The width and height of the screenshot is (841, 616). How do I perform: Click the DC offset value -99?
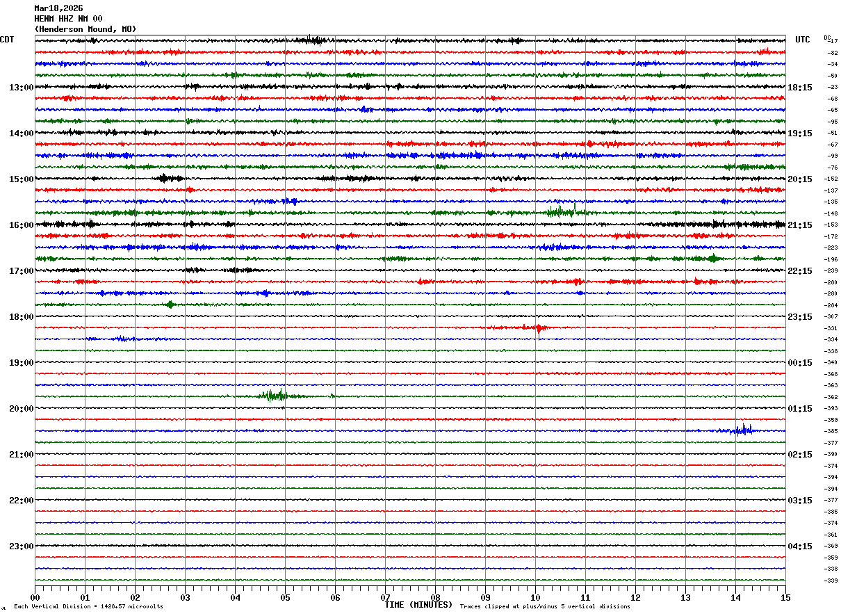833,156
